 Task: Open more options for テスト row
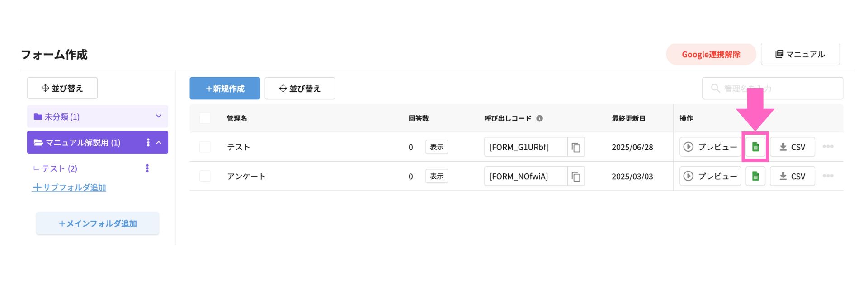[828, 147]
